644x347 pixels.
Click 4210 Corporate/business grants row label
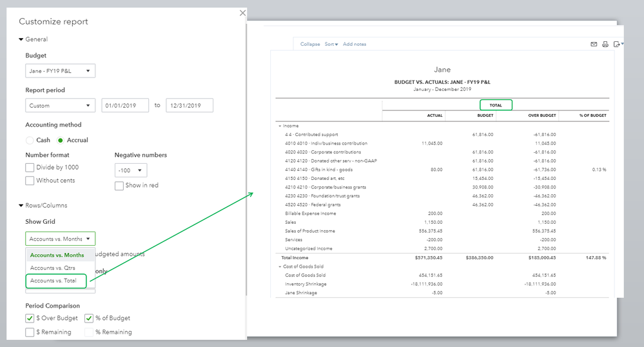(326, 187)
